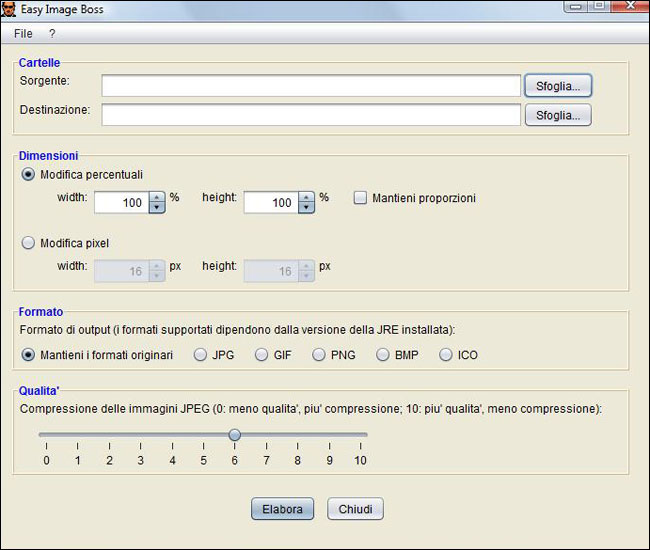
Task: Enable the Mantieni proporzioni checkbox
Action: coord(361,198)
